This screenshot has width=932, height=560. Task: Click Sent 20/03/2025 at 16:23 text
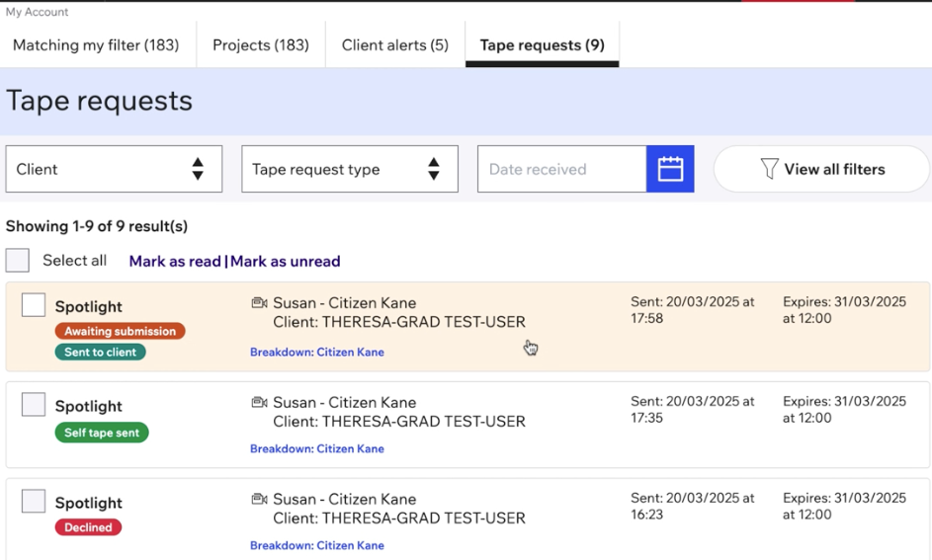693,506
